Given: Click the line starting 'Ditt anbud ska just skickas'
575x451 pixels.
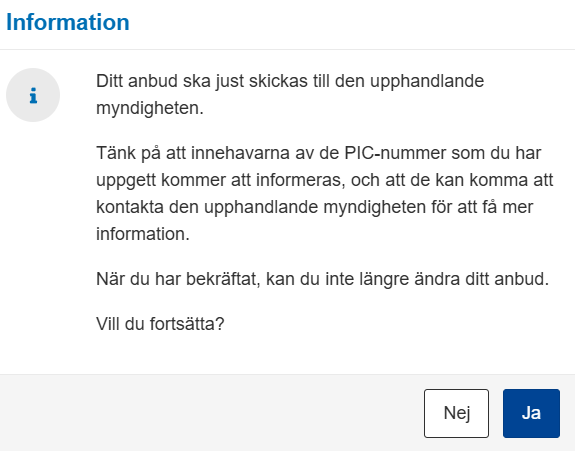Looking at the screenshot, I should (290, 81).
